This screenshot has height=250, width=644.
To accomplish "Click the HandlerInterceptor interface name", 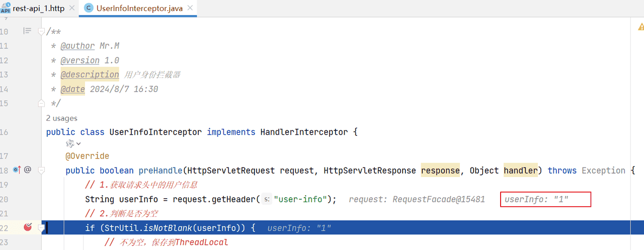I will point(303,132).
